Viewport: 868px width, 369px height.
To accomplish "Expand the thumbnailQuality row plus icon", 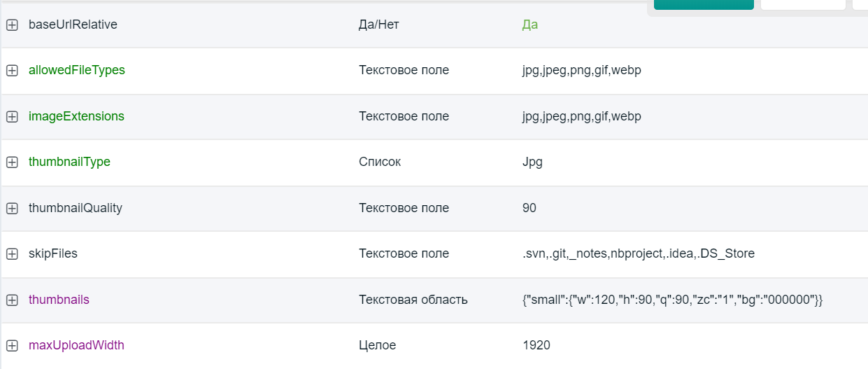I will (x=12, y=208).
